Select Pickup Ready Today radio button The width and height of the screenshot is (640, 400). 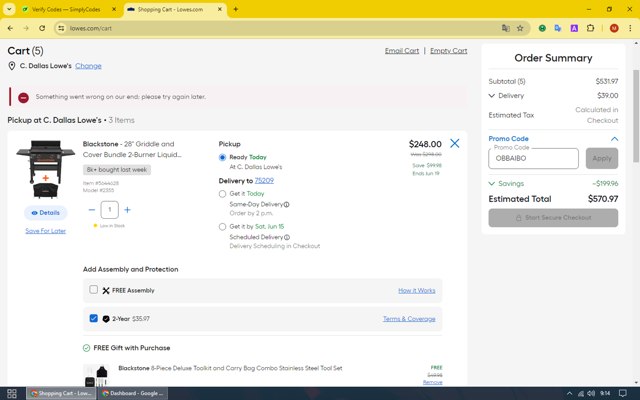click(x=222, y=158)
